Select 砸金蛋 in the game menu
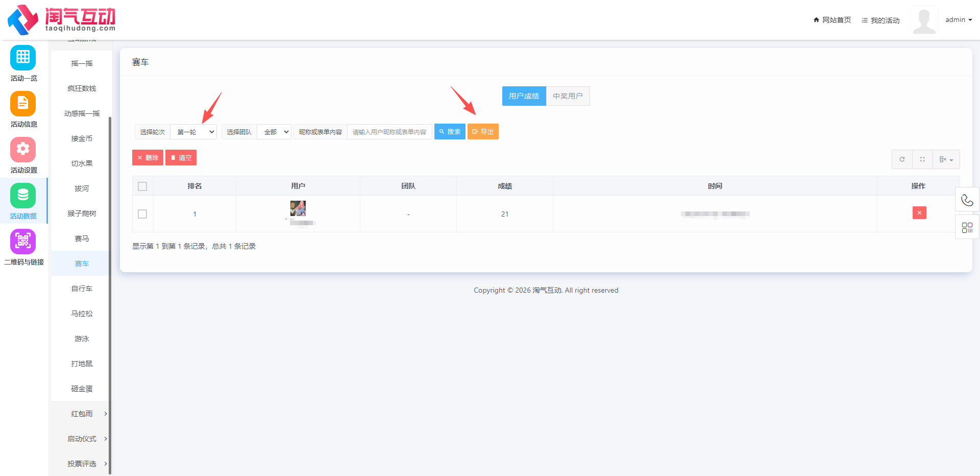The image size is (980, 476). pos(82,389)
